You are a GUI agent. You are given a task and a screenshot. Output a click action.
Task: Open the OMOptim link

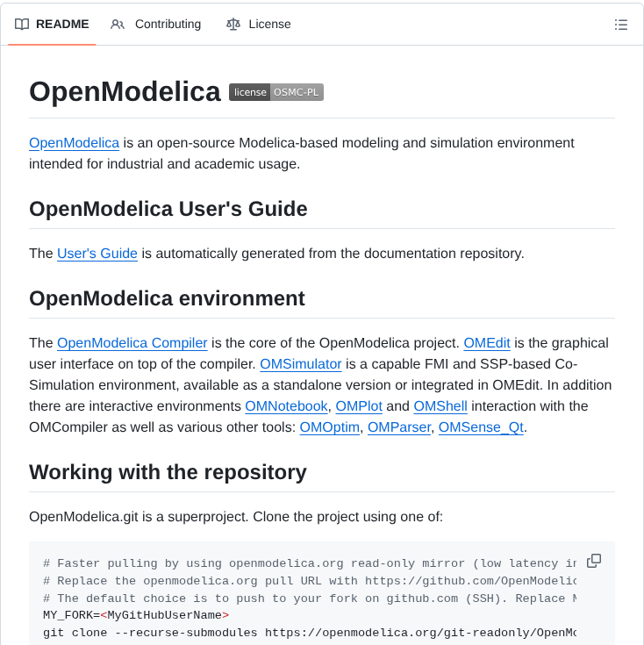[329, 427]
